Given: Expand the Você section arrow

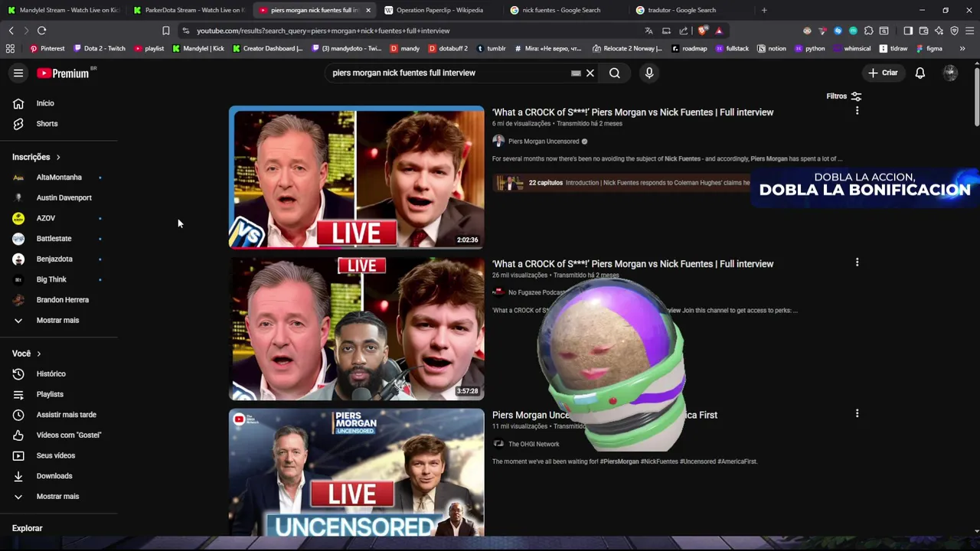Looking at the screenshot, I should 39,354.
